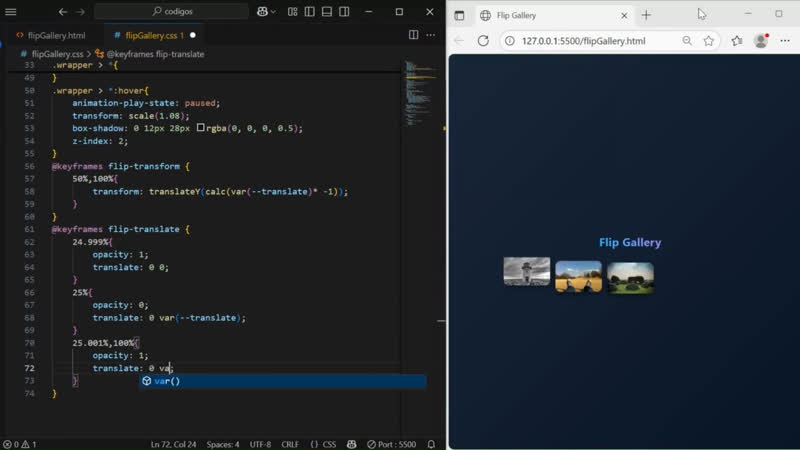Screen dimensions: 800x450
Task: Open the browser zoom magnifier icon
Action: click(x=687, y=41)
